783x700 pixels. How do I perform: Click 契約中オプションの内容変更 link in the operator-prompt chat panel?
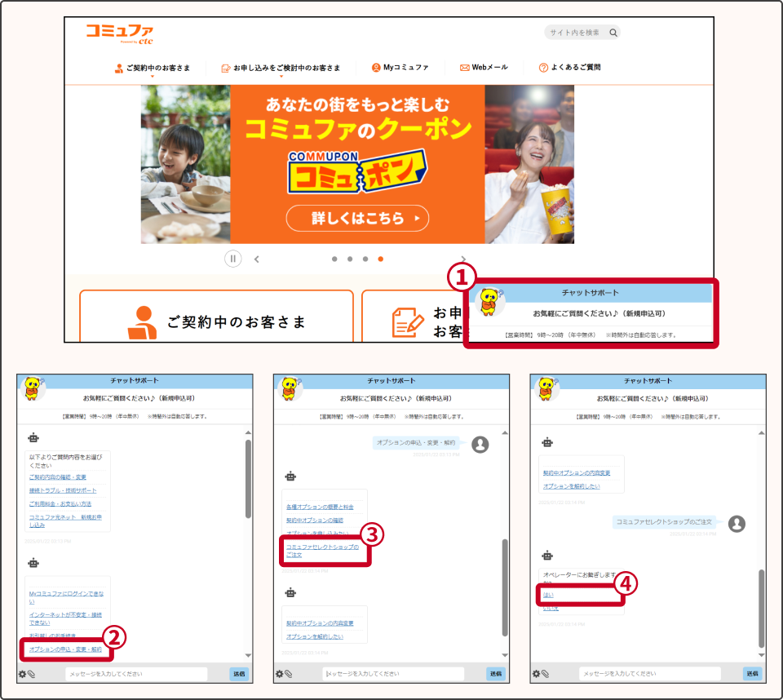(577, 472)
